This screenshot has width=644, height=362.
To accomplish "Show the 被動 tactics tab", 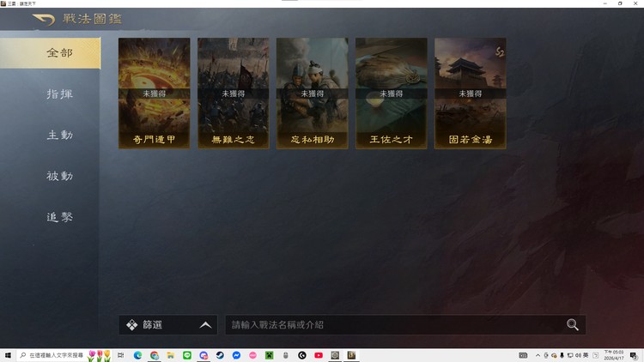I will tap(59, 176).
